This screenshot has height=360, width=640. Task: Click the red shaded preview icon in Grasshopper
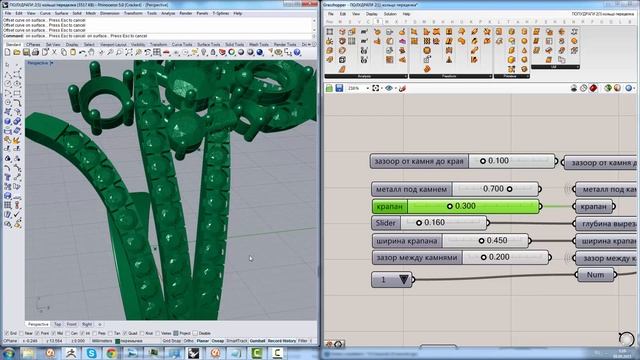(x=593, y=88)
